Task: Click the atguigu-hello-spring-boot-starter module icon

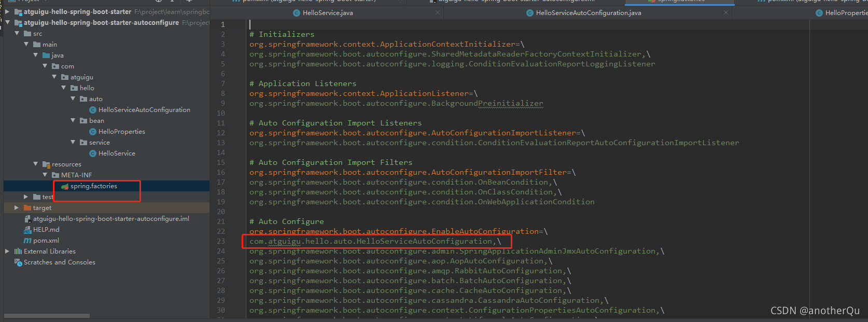Action: [x=18, y=11]
